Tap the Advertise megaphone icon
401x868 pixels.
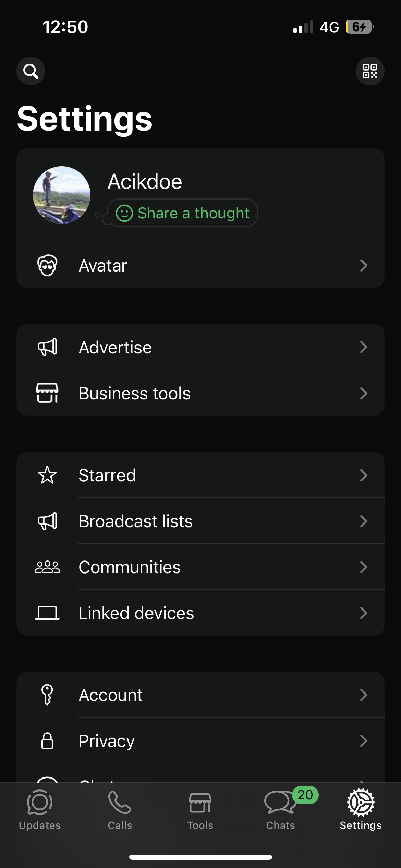click(47, 347)
